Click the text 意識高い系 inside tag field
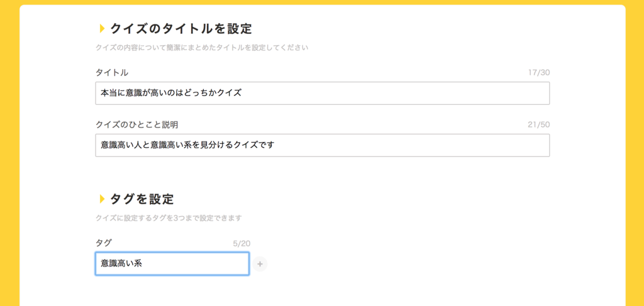This screenshot has width=644, height=306. pyautogui.click(x=121, y=264)
